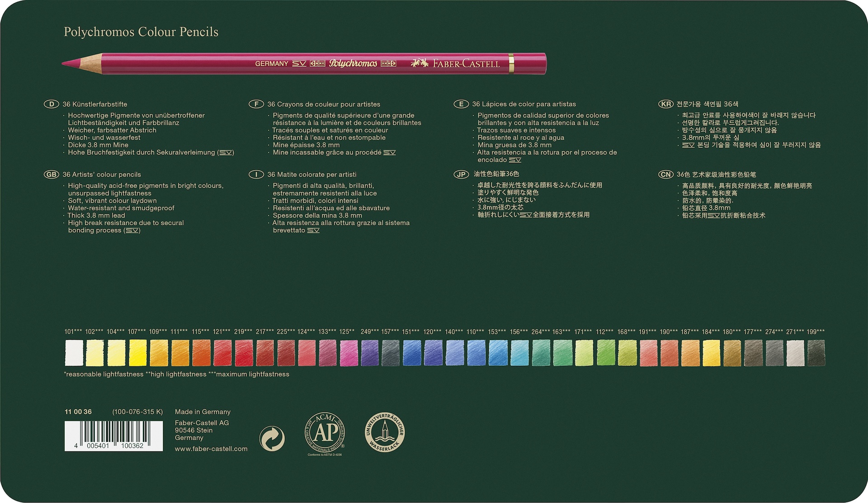Click the CN language badge
This screenshot has height=503, width=868.
click(x=666, y=175)
